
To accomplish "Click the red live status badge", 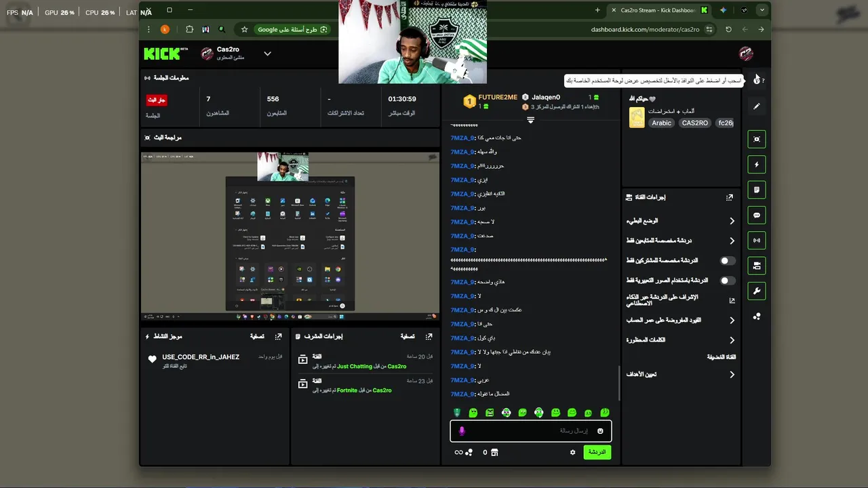I will (x=157, y=100).
